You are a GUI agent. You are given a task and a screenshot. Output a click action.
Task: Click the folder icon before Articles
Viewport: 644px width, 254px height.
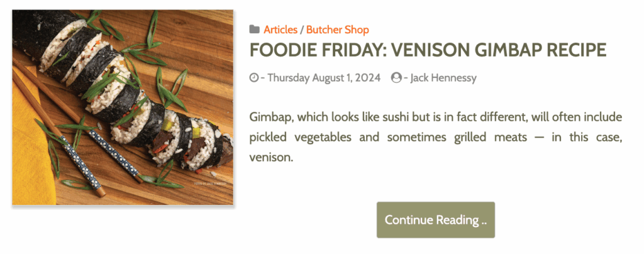point(254,30)
